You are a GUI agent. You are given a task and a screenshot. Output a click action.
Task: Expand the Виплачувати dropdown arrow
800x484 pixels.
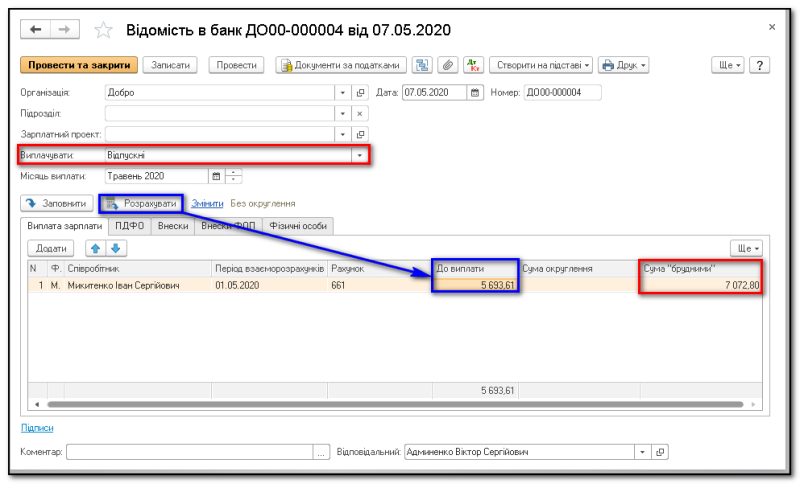360,155
